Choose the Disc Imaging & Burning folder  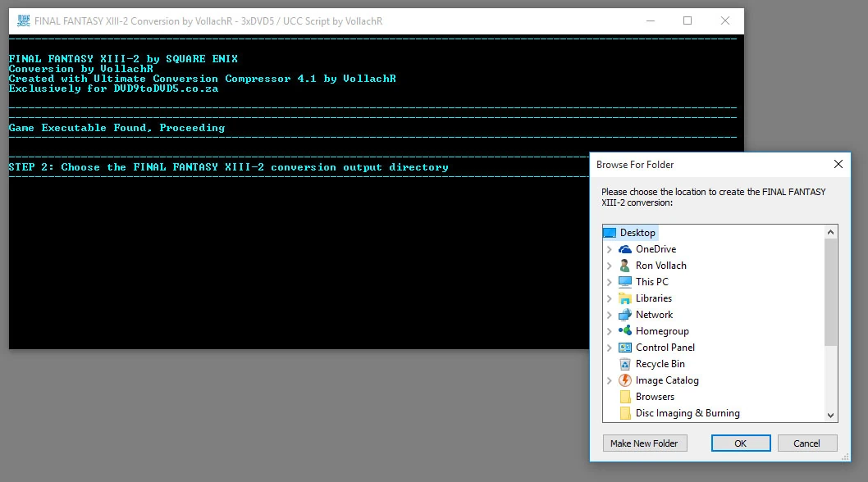click(x=688, y=413)
